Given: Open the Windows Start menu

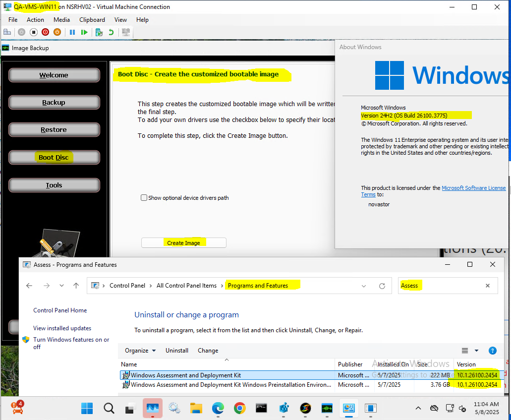Looking at the screenshot, I should (87, 408).
